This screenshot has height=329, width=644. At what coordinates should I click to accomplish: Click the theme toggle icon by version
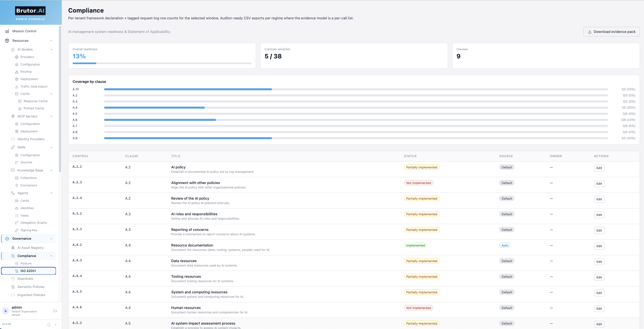[x=49, y=325]
